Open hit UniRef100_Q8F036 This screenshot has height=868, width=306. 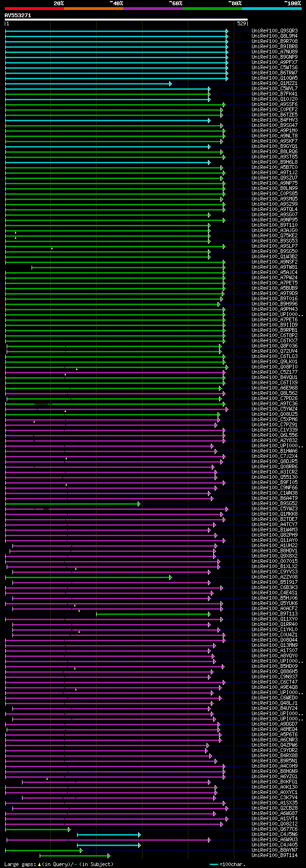click(274, 346)
